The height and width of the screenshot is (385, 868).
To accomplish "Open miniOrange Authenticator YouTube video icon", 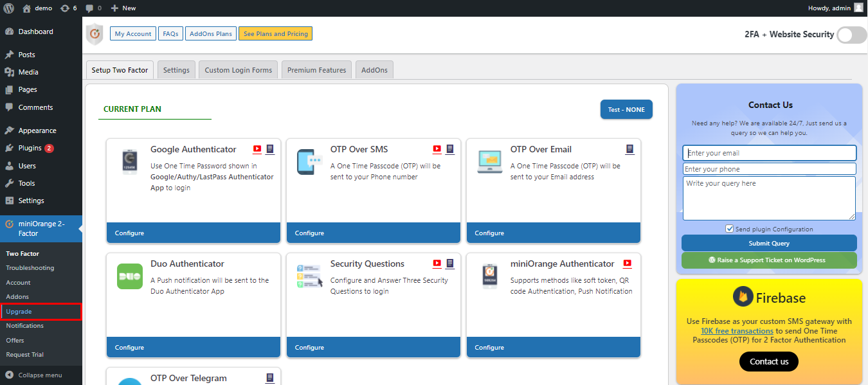I will coord(628,264).
